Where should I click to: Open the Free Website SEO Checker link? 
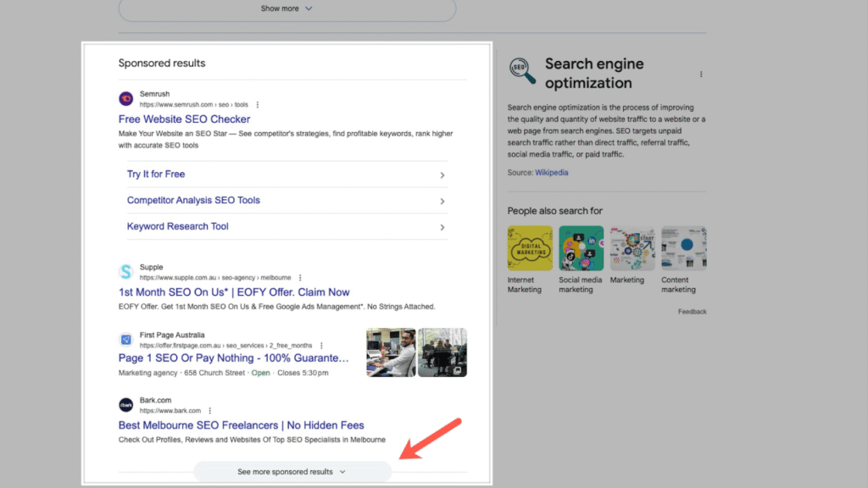185,119
